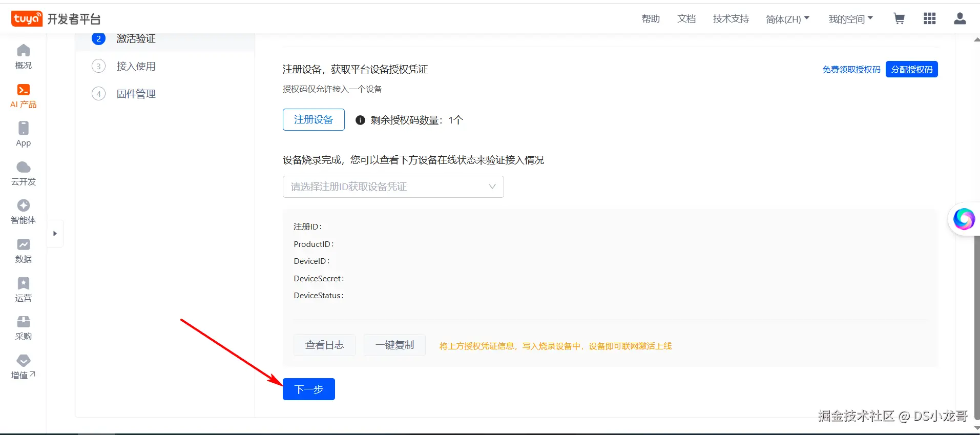The width and height of the screenshot is (980, 435).
Task: Open the App section in sidebar
Action: pos(24,134)
